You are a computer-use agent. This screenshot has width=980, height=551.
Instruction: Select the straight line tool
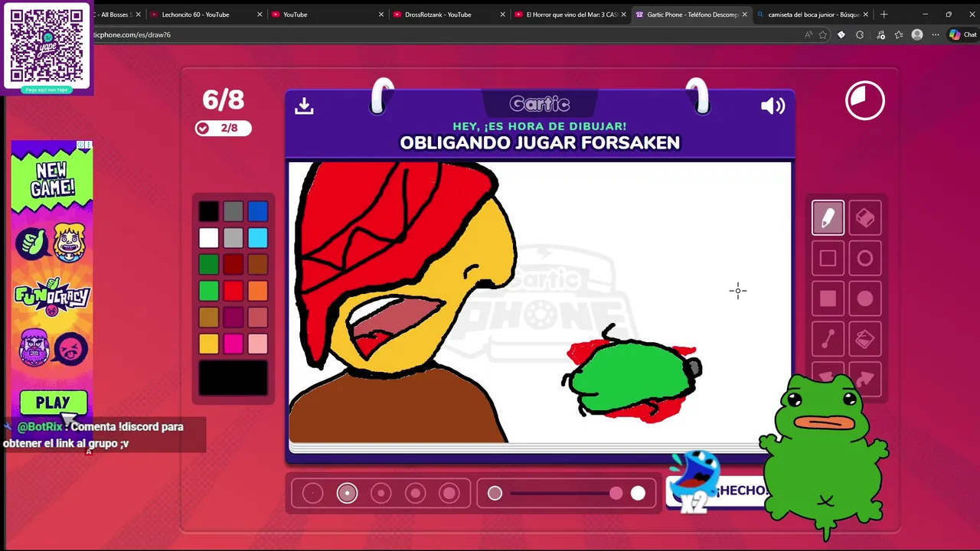(x=828, y=339)
